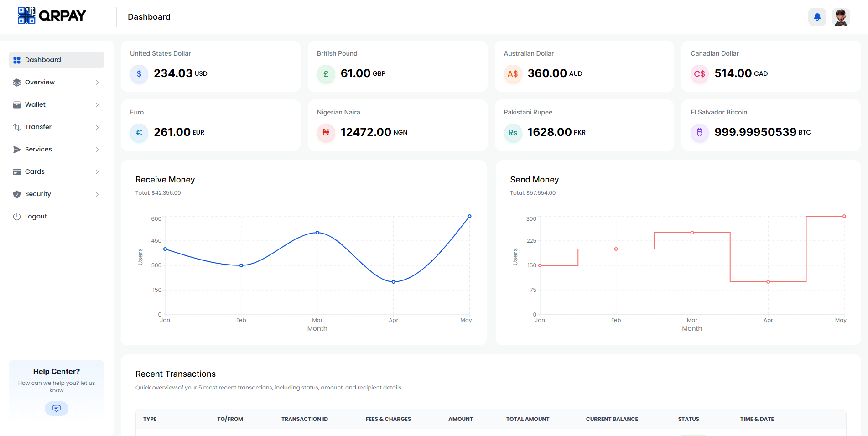The width and height of the screenshot is (868, 436).
Task: Open the notification bell icon
Action: tap(817, 16)
